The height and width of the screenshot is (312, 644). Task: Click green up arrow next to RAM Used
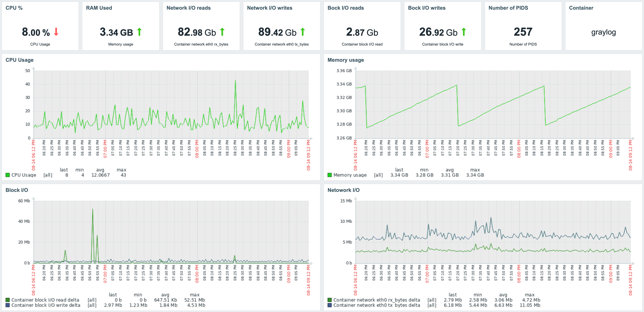coord(139,32)
